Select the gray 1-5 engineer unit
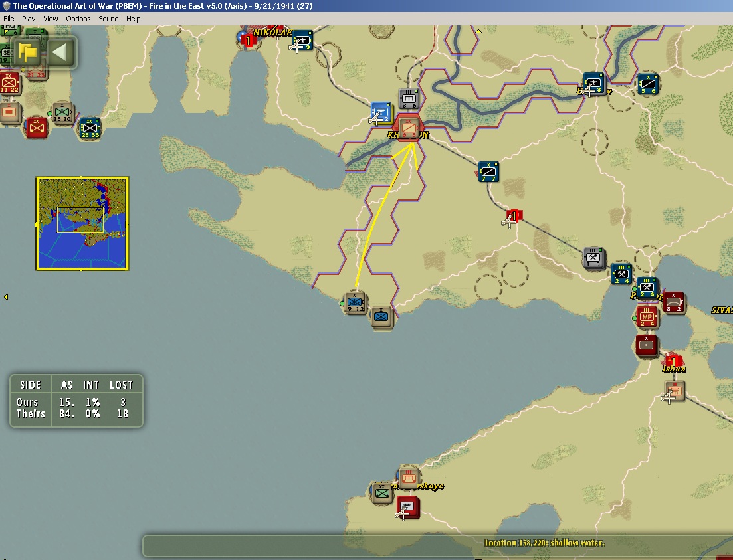Image resolution: width=733 pixels, height=560 pixels. [593, 258]
